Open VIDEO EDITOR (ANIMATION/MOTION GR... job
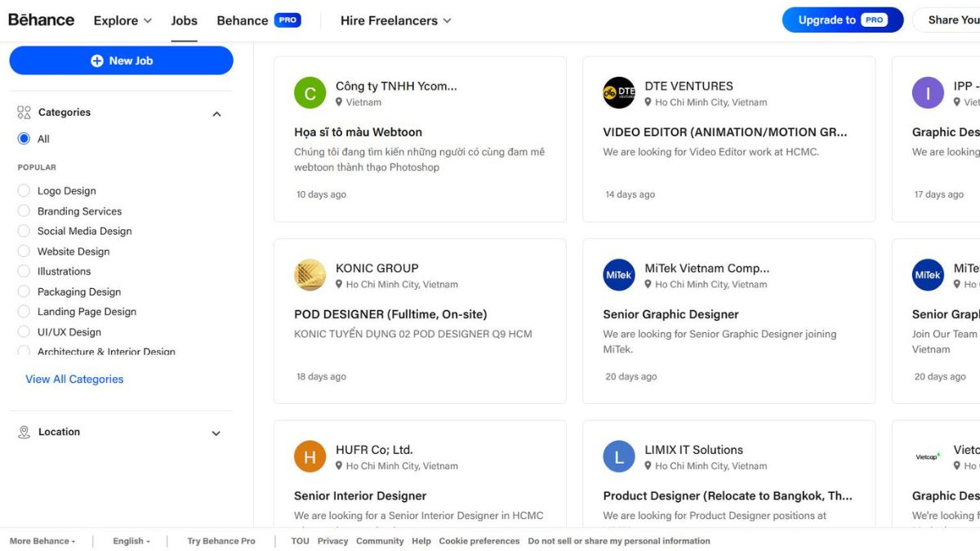The image size is (980, 551). click(725, 132)
